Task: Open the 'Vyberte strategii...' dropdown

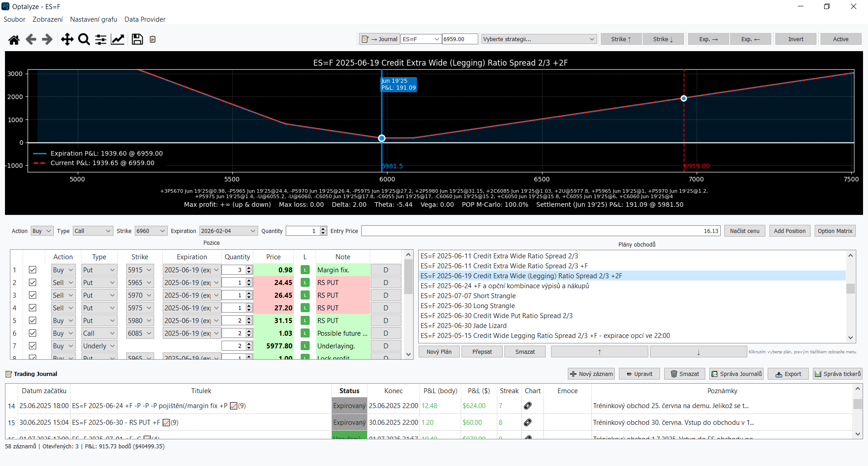Action: (x=538, y=39)
